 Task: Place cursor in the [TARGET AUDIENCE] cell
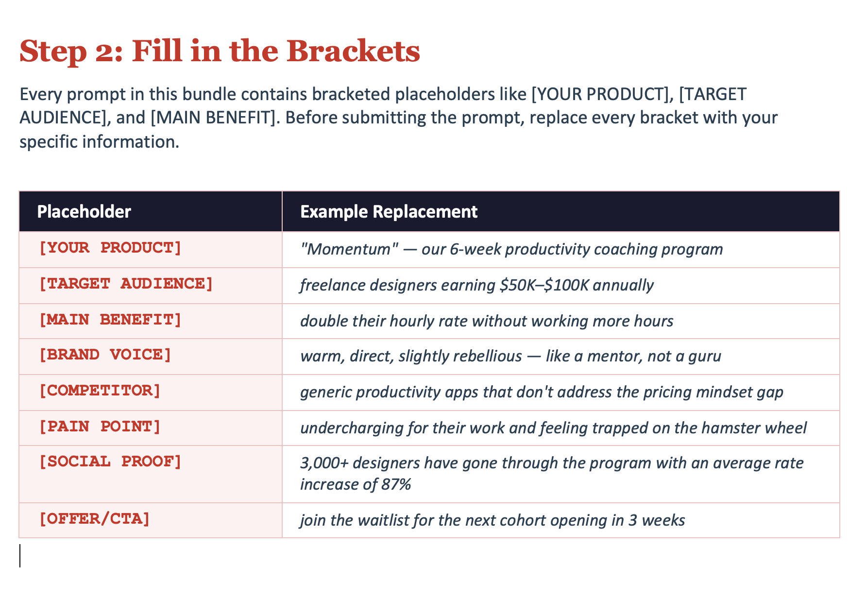(126, 284)
